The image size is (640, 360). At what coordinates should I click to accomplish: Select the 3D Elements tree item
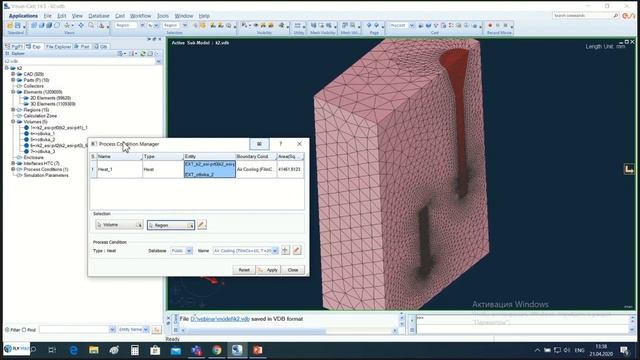pos(53,104)
